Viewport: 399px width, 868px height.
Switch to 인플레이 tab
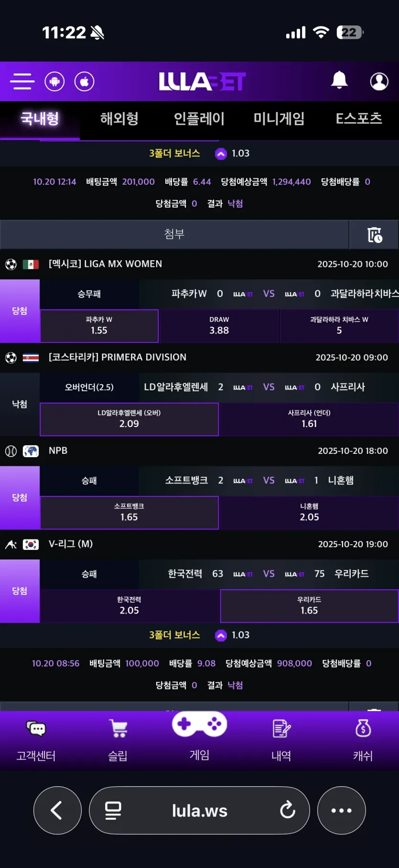coord(199,119)
